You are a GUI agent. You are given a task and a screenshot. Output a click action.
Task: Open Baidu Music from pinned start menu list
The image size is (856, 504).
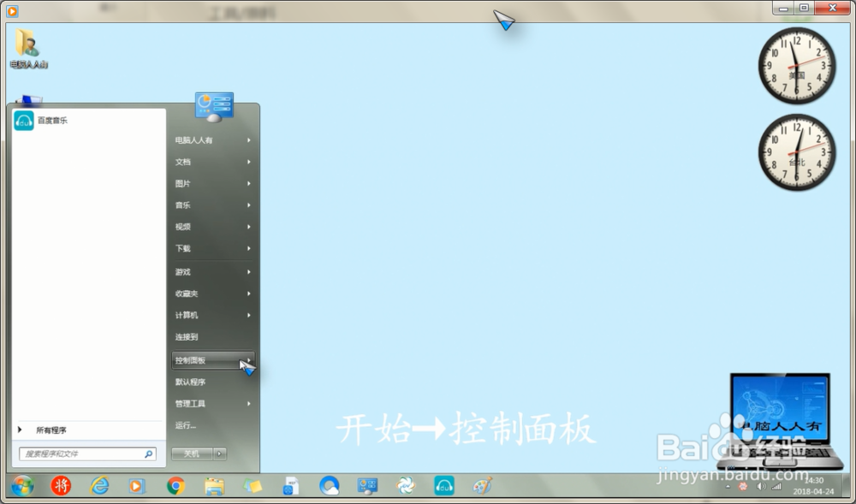tap(88, 121)
